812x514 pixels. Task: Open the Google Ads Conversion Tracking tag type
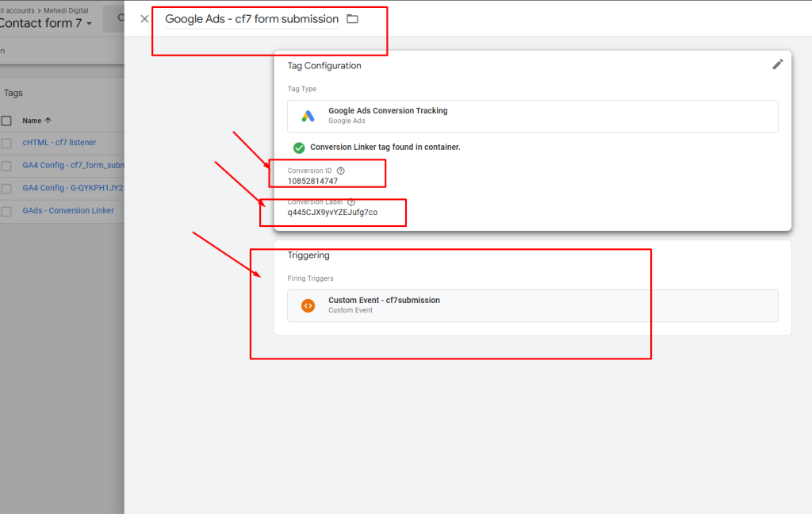[x=532, y=116]
